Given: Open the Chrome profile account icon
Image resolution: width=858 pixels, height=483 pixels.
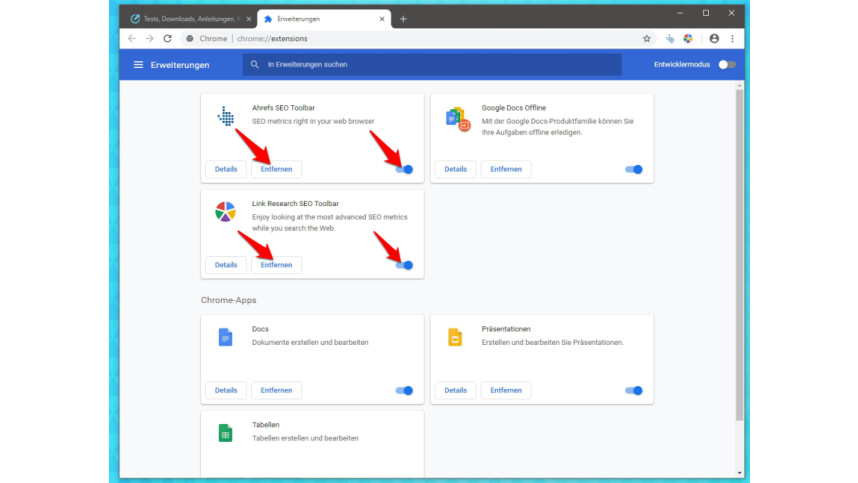Looking at the screenshot, I should pos(714,38).
